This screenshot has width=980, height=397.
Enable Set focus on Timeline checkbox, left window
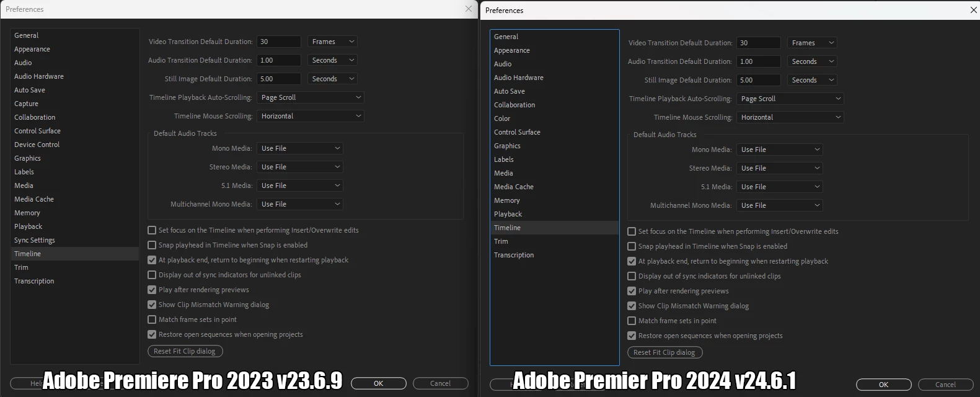click(x=152, y=230)
